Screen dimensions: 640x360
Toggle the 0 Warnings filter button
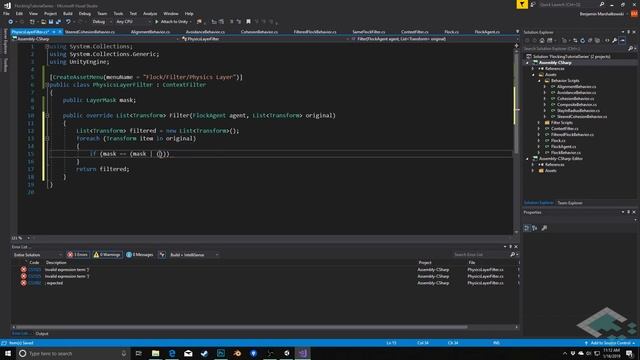click(107, 255)
